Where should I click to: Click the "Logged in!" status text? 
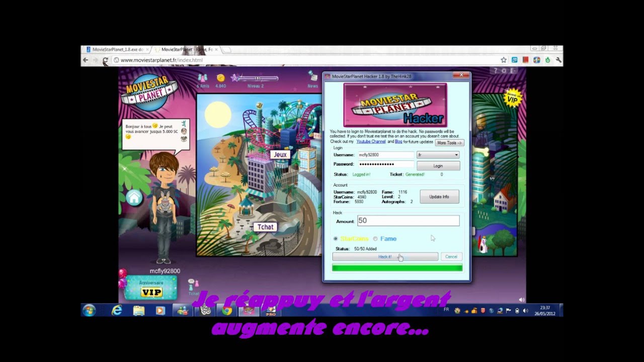[x=361, y=174]
